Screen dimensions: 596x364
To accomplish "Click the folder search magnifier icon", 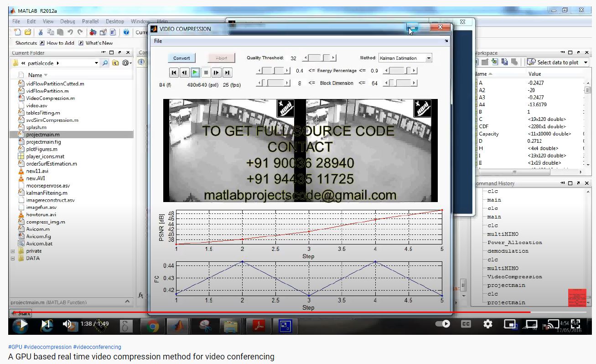I will [x=105, y=63].
